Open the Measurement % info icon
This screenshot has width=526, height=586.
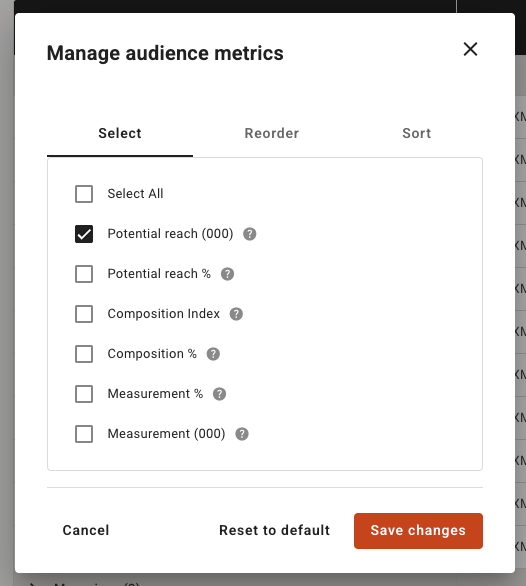pyautogui.click(x=219, y=394)
